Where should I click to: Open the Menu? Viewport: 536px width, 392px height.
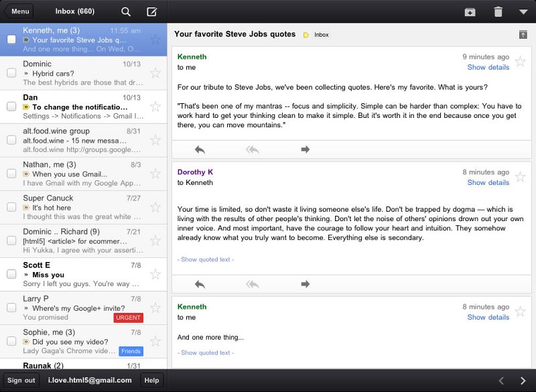click(19, 11)
